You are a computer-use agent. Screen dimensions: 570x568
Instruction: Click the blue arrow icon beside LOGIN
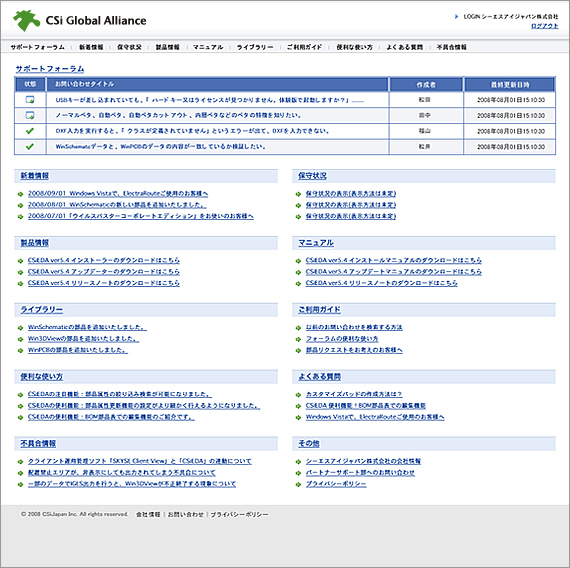456,16
